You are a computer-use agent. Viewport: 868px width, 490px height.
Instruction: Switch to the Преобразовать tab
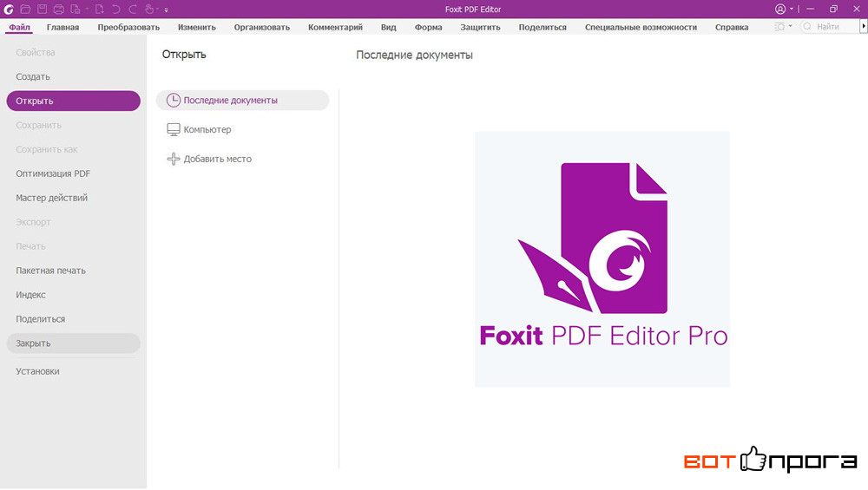(128, 27)
